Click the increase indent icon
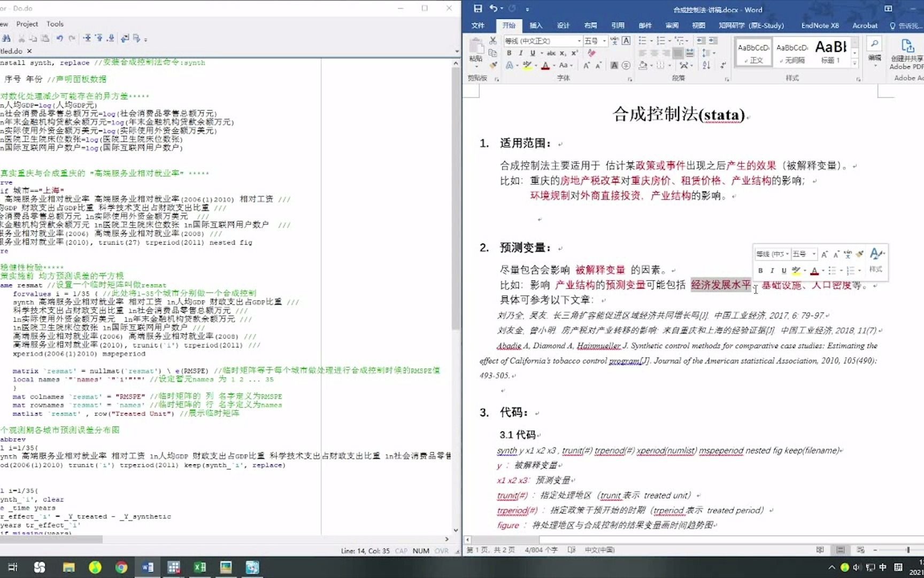The height and width of the screenshot is (578, 924). click(713, 41)
